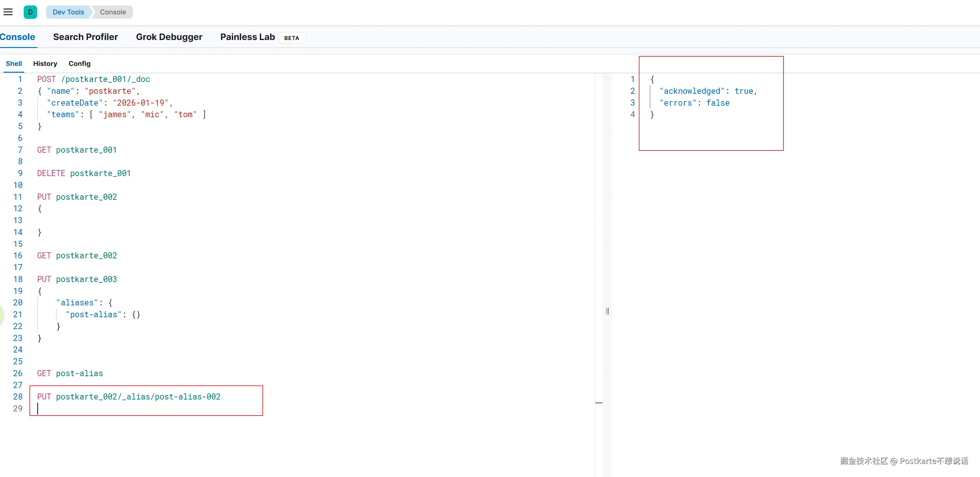
Task: Click the Console breadcrumb item
Action: [113, 12]
